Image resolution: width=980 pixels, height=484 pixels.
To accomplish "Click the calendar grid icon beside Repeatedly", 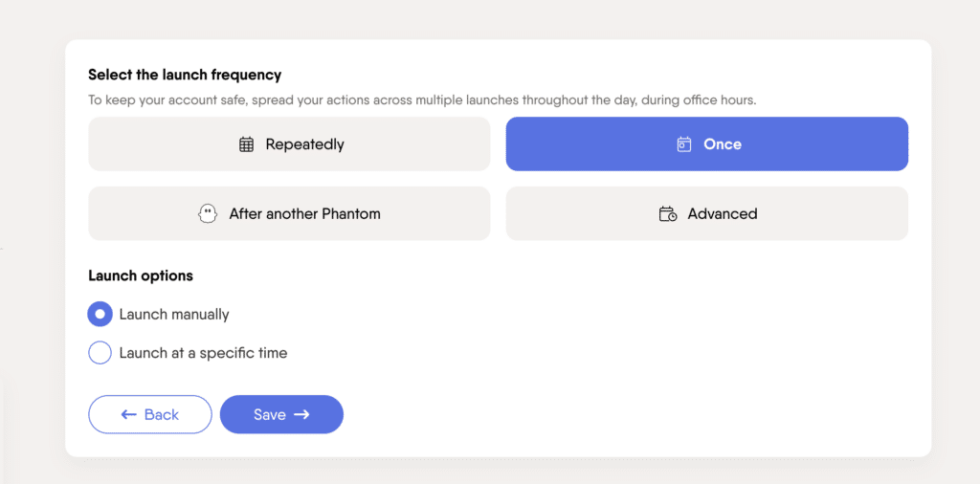I will coord(246,144).
